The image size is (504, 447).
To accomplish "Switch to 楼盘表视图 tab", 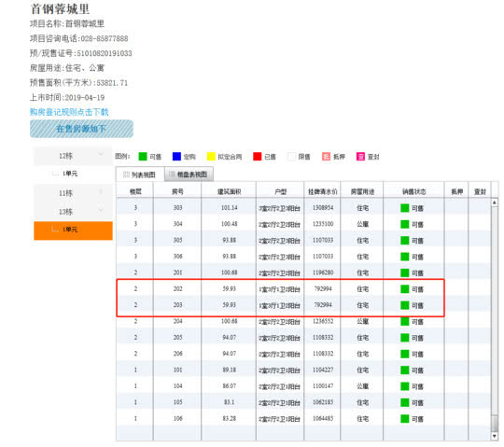I will 189,175.
